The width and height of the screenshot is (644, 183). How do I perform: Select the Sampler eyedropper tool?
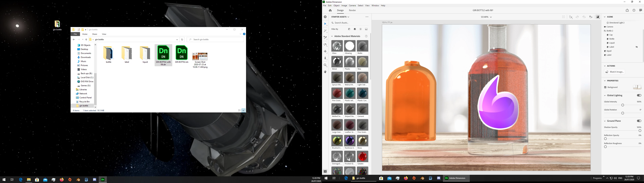[325, 38]
